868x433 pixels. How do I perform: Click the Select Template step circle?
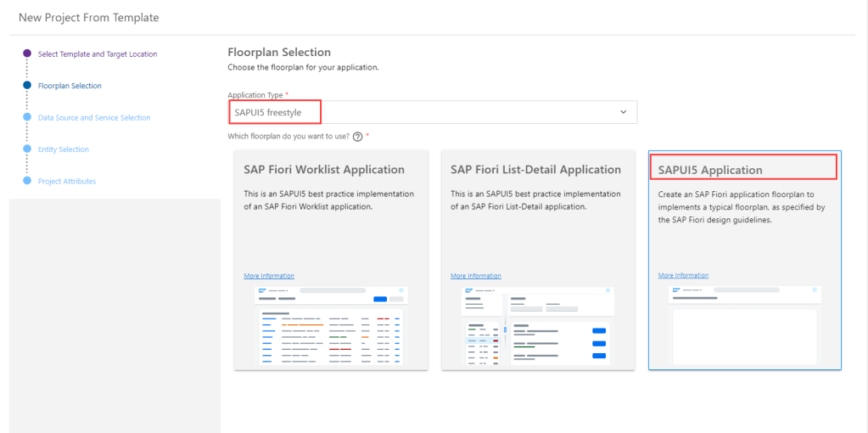pos(27,53)
